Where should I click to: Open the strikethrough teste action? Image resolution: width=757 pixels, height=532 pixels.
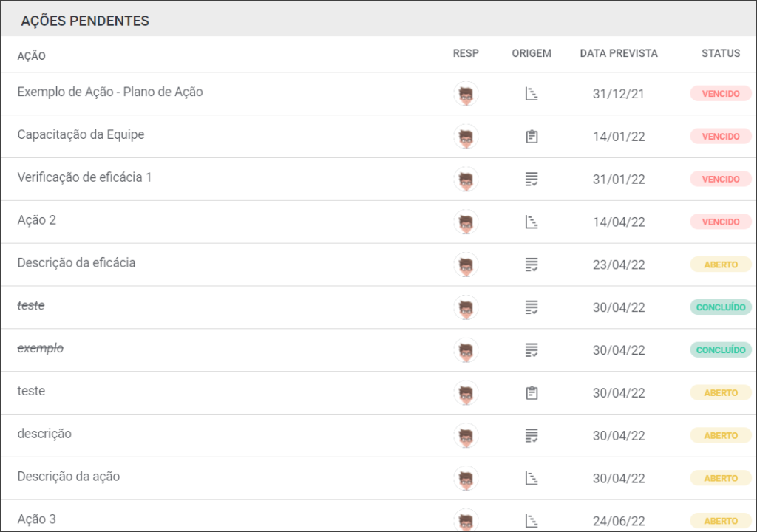tap(31, 306)
